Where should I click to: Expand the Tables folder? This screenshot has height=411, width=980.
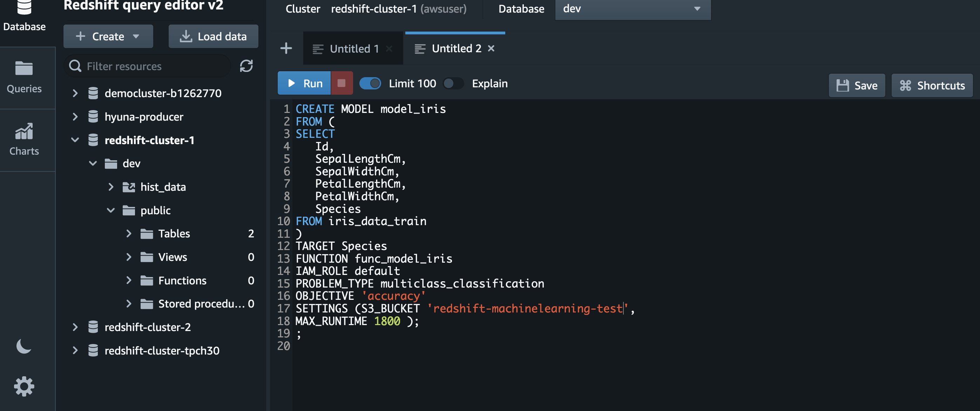tap(129, 233)
